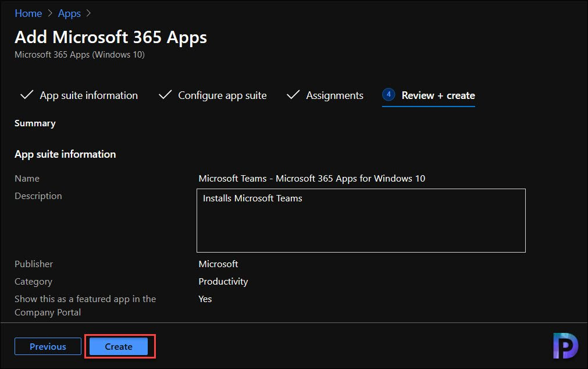Click the Add Microsoft 365 Apps page title
This screenshot has height=369, width=588.
[111, 37]
